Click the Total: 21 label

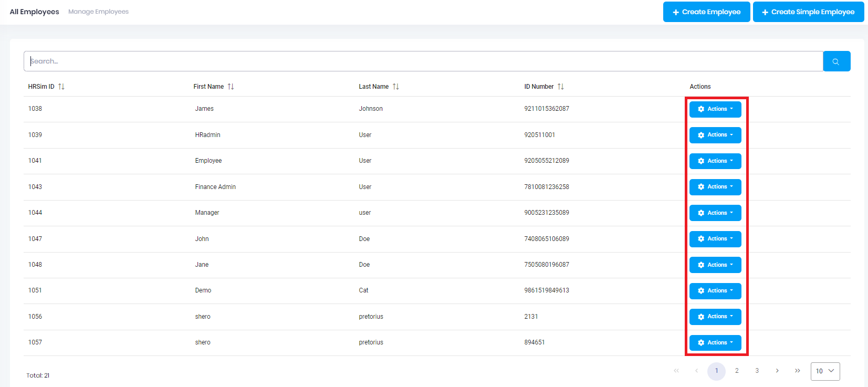click(38, 375)
